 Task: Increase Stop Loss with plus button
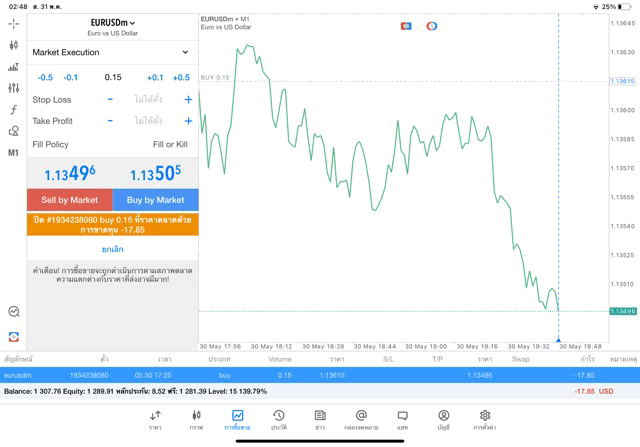(188, 100)
